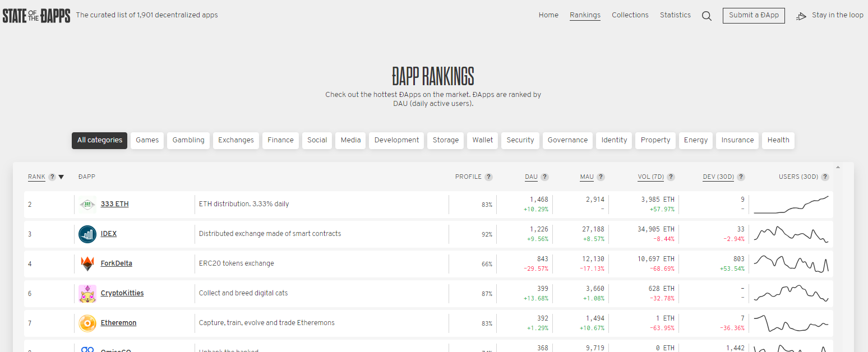Click the search magnifier icon
The height and width of the screenshot is (352, 868).
pyautogui.click(x=707, y=16)
